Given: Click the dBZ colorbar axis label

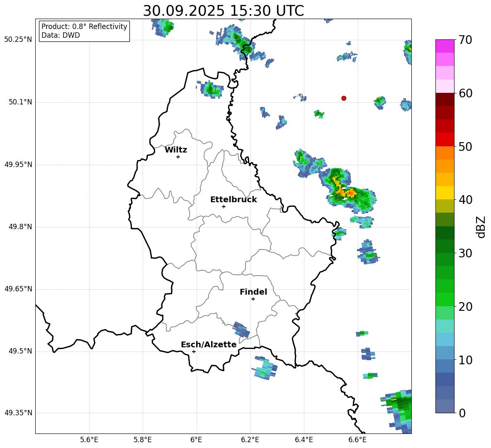Looking at the screenshot, I should coord(481,227).
